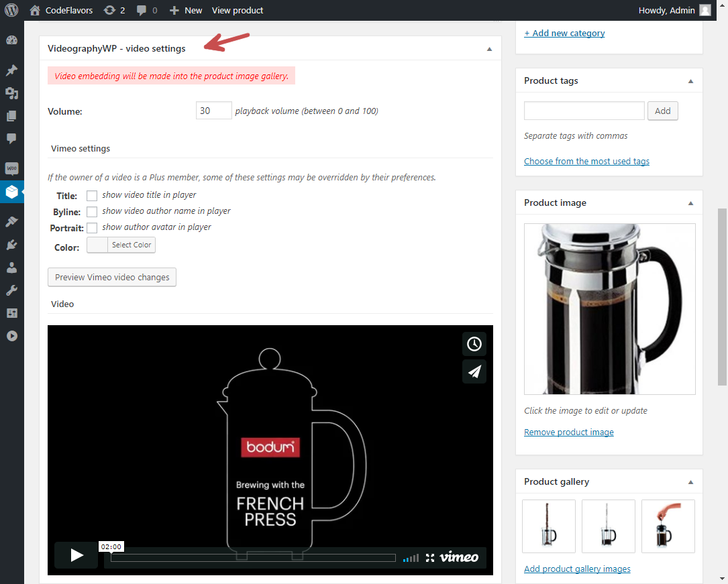Click the Vimeo share paper-plane icon

pyautogui.click(x=474, y=371)
